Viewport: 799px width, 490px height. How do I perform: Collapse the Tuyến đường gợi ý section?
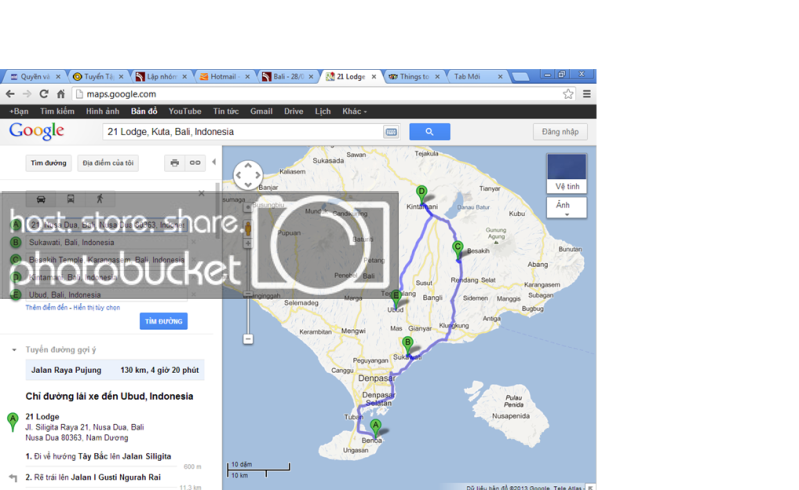coord(14,350)
